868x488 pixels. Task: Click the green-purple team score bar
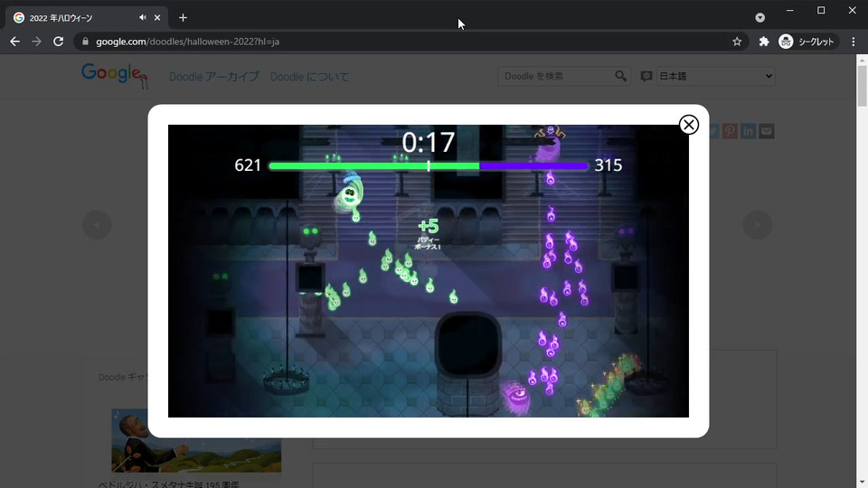pos(429,165)
